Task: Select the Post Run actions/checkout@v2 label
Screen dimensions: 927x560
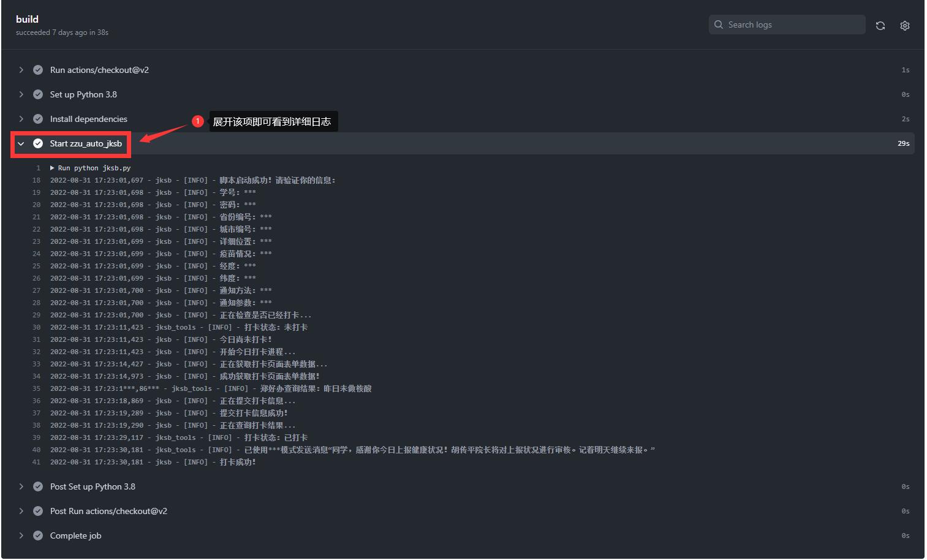Action: (108, 511)
